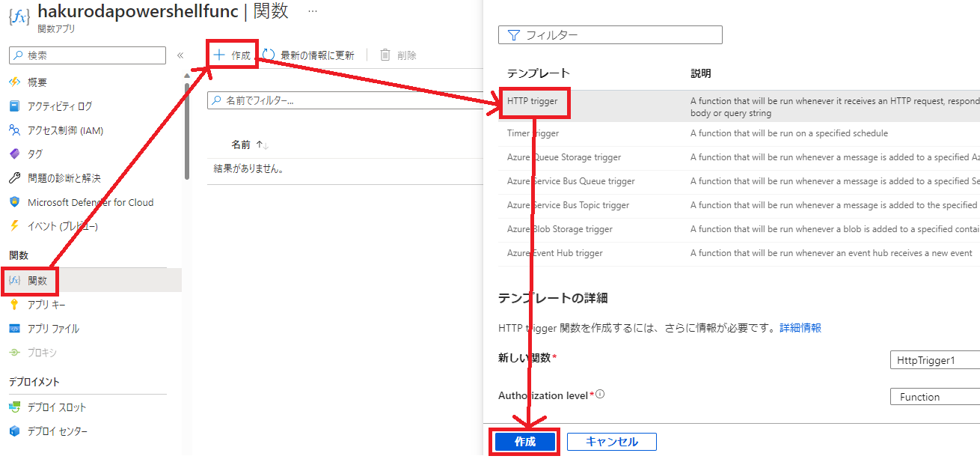Open Microsoft Defender for Cloud
Viewport: 980px width, 459px height.
(90, 201)
